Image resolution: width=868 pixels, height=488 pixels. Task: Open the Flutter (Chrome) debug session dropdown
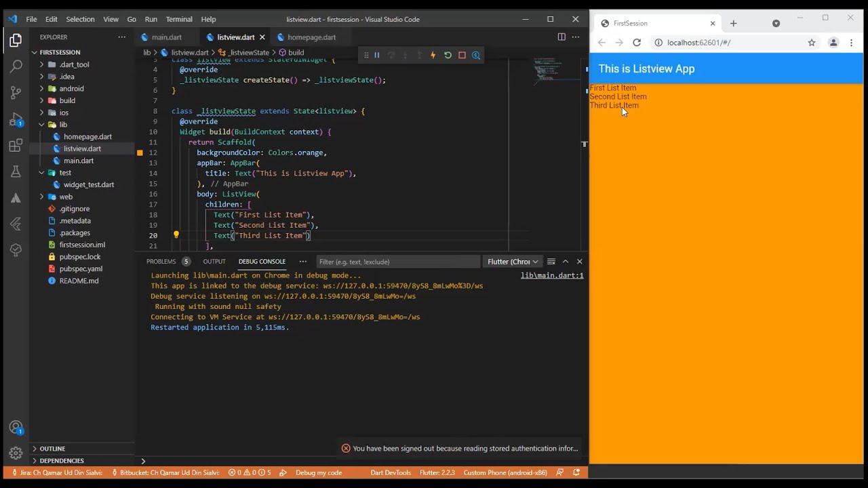click(x=513, y=262)
